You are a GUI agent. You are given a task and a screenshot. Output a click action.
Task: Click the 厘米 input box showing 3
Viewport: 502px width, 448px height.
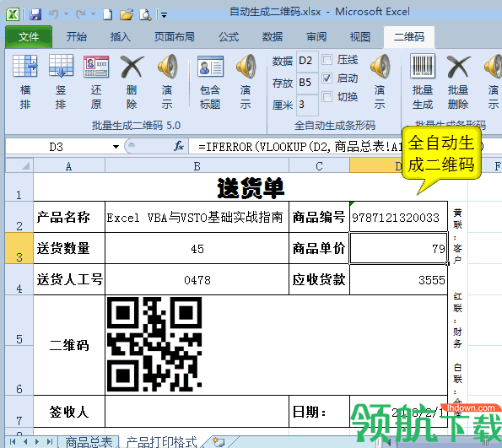[307, 105]
